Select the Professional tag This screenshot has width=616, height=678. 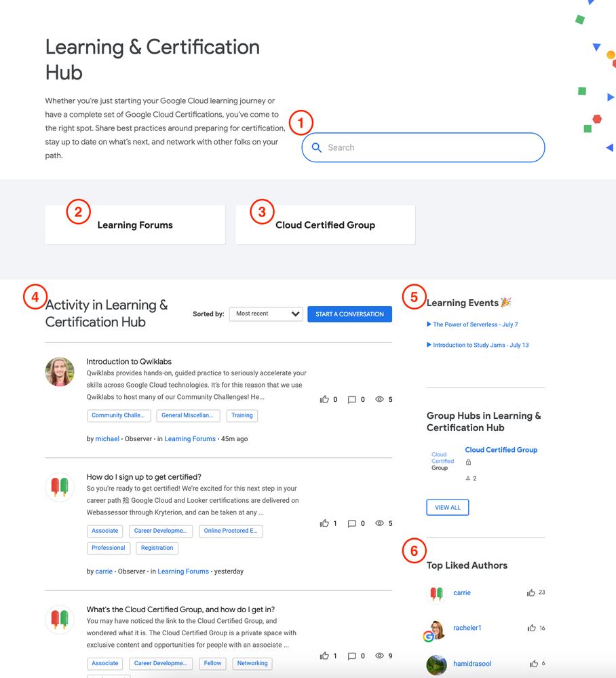coord(109,548)
